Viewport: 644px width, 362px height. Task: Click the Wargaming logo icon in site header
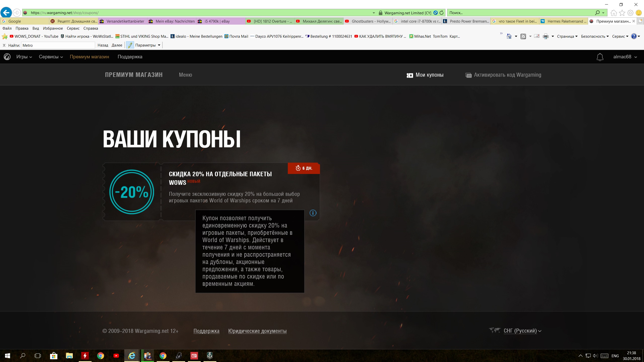tap(7, 57)
